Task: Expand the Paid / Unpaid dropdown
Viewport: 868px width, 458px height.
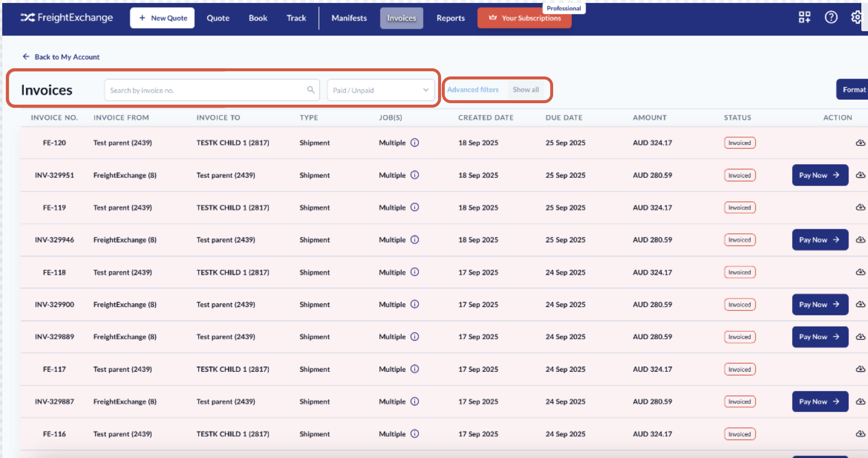Action: pos(381,90)
